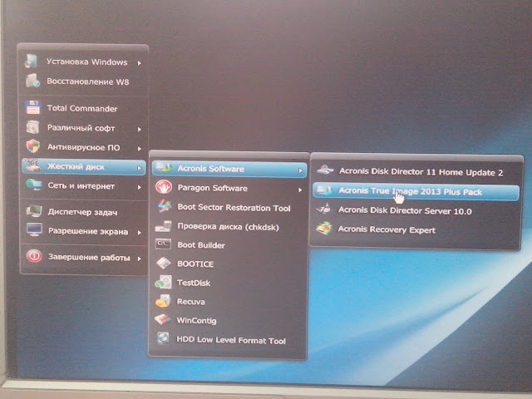532x399 pixels.
Task: Run Acronis Recovery Expert
Action: coord(416,229)
